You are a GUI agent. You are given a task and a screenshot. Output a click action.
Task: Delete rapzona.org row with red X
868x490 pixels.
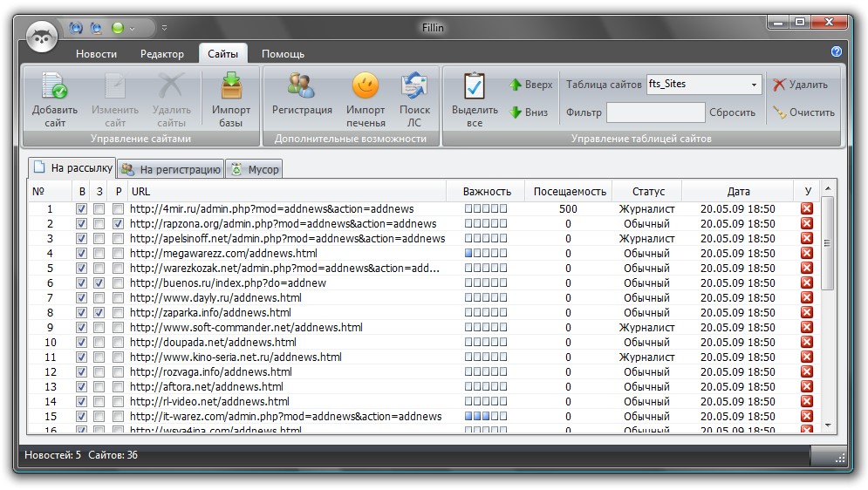(x=807, y=223)
